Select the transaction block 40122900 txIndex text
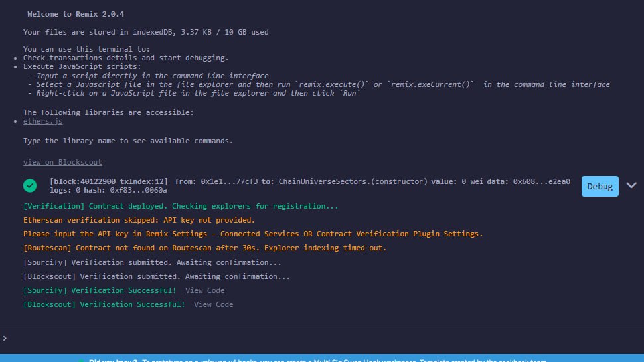The width and height of the screenshot is (644, 362). (x=109, y=181)
